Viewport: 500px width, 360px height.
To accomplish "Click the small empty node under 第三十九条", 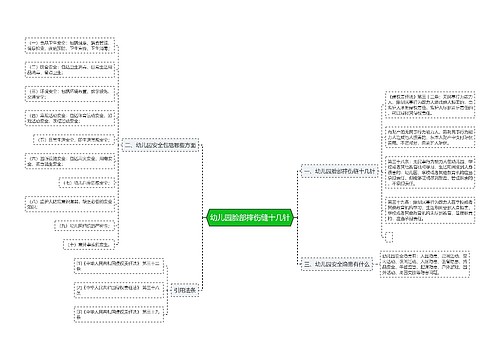I will pos(389,237).
